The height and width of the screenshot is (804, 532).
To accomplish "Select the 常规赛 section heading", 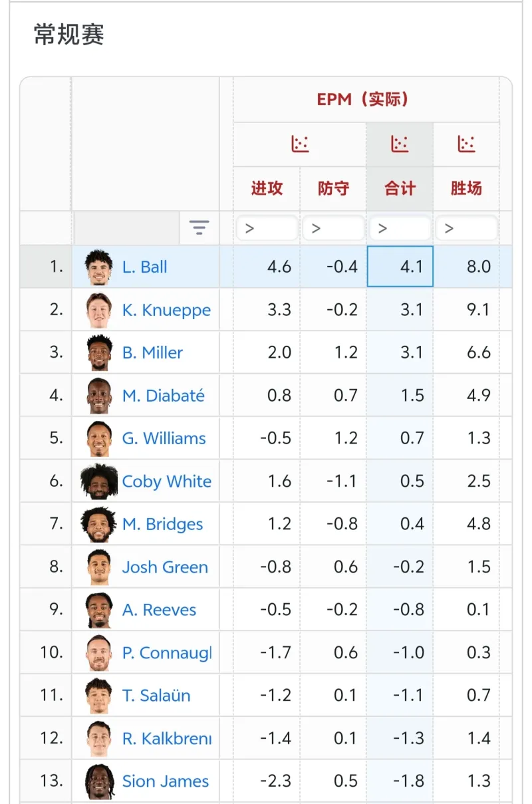I will coord(68,34).
